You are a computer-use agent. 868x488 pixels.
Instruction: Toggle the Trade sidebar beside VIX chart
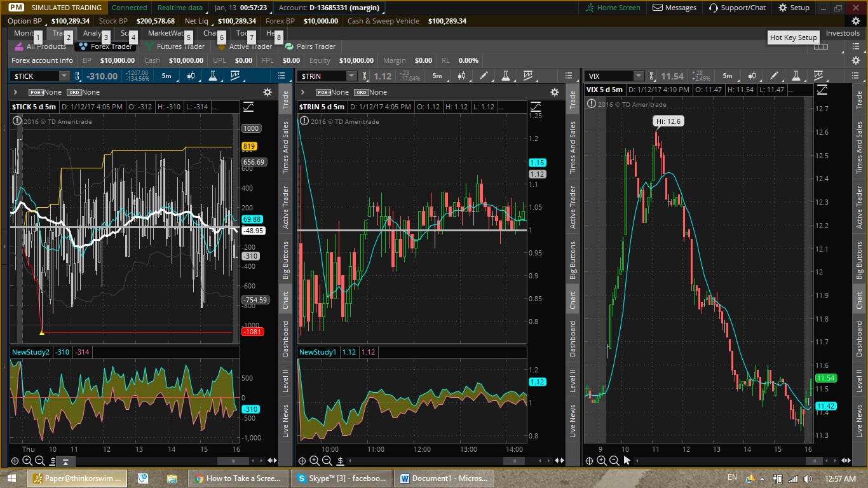pyautogui.click(x=860, y=98)
